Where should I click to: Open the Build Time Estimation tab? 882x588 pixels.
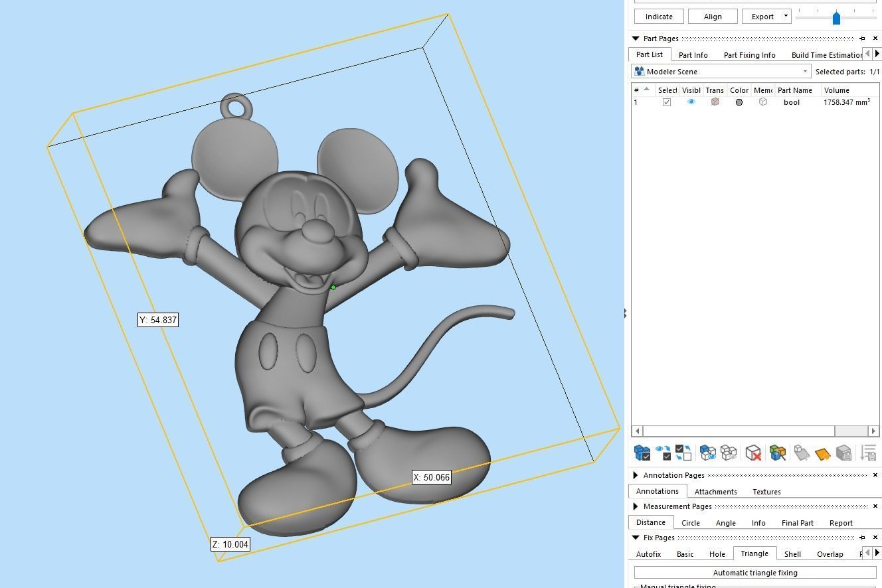[x=826, y=55]
